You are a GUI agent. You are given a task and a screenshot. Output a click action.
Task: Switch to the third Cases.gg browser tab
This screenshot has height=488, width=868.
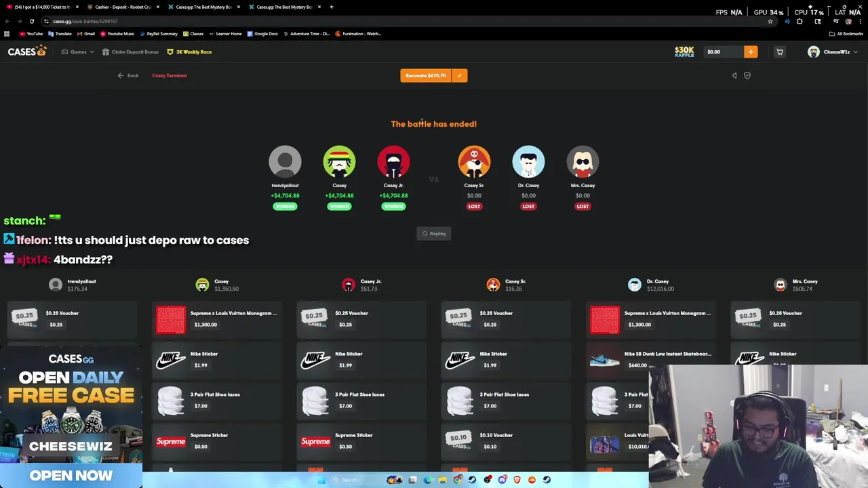[x=203, y=7]
